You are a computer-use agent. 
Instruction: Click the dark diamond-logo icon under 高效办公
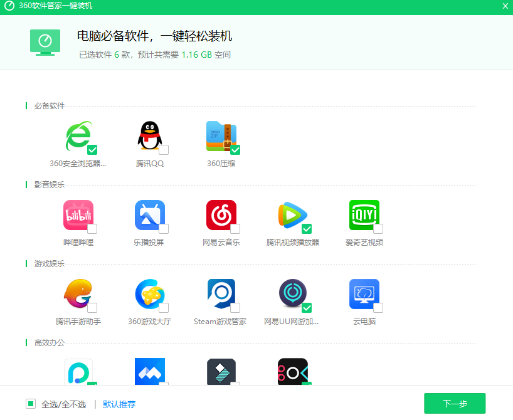[x=221, y=372]
